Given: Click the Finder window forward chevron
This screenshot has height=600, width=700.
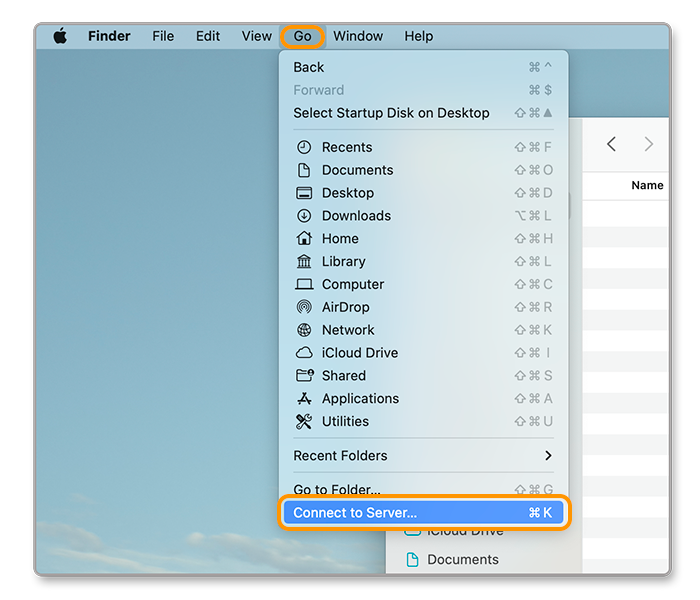Looking at the screenshot, I should 648,145.
